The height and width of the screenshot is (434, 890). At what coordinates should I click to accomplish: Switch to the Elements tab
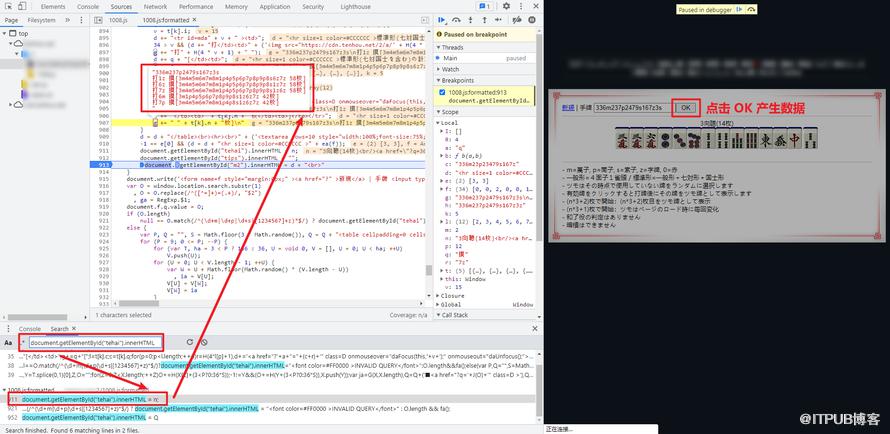coord(53,7)
